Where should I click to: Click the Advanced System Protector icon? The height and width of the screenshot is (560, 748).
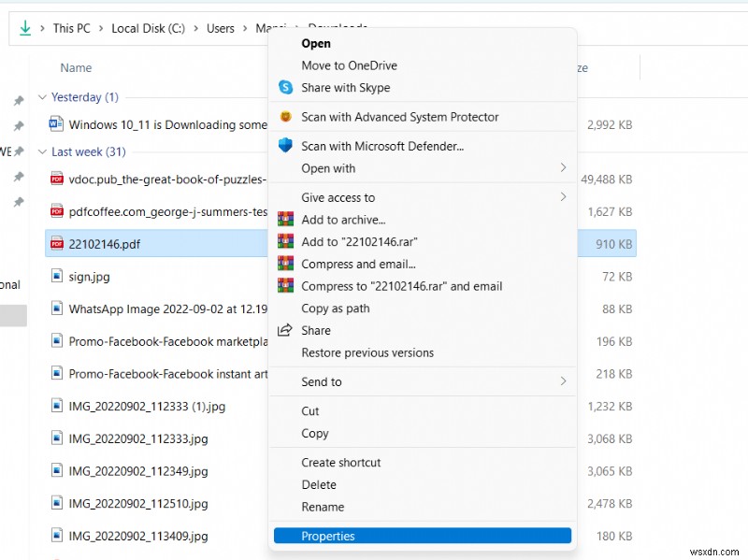pos(286,119)
